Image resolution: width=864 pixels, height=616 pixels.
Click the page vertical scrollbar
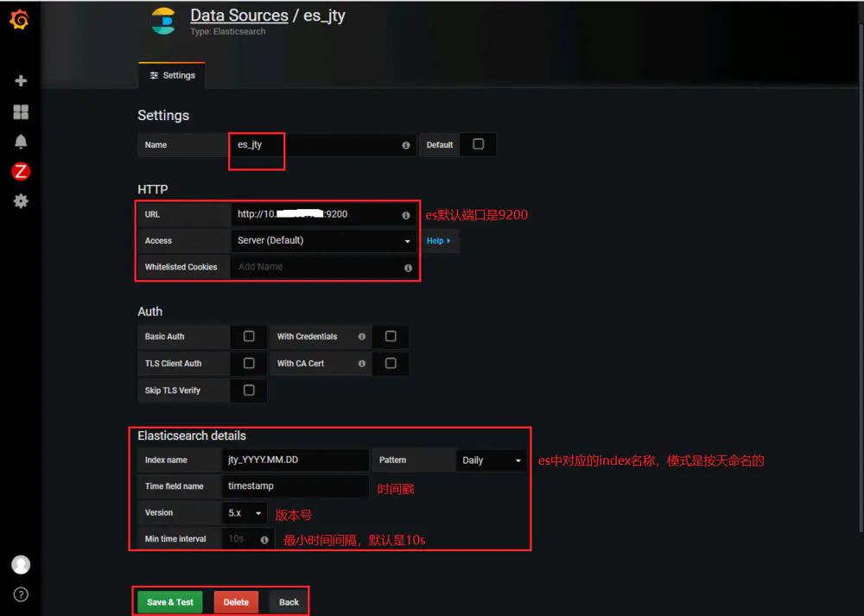tap(861, 276)
